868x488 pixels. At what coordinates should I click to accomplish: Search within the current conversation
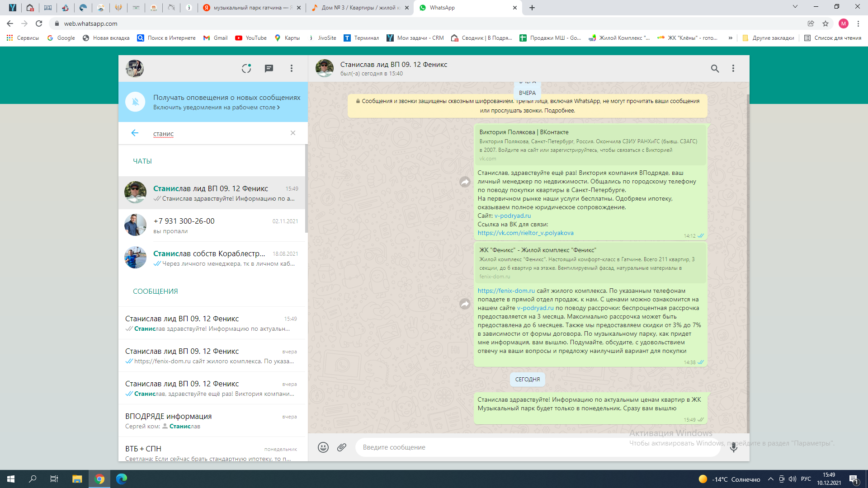point(715,68)
